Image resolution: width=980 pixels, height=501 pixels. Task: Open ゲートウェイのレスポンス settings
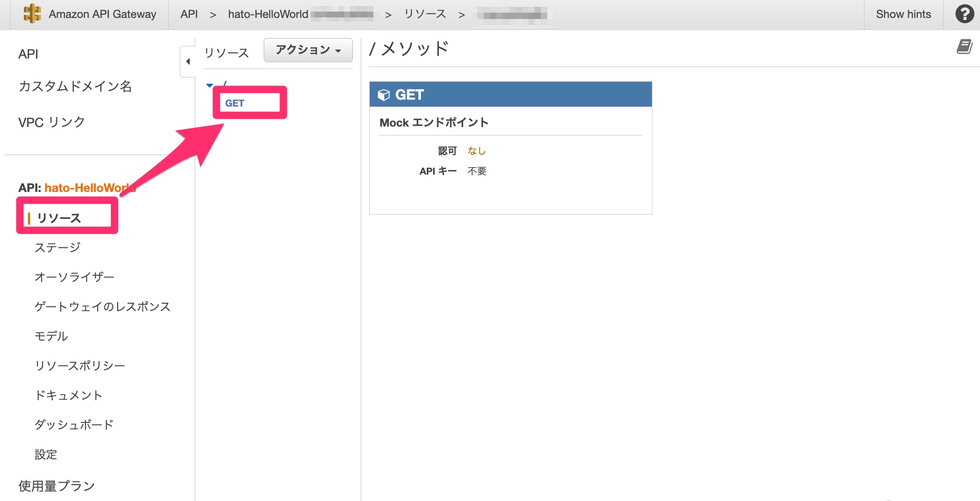(102, 306)
